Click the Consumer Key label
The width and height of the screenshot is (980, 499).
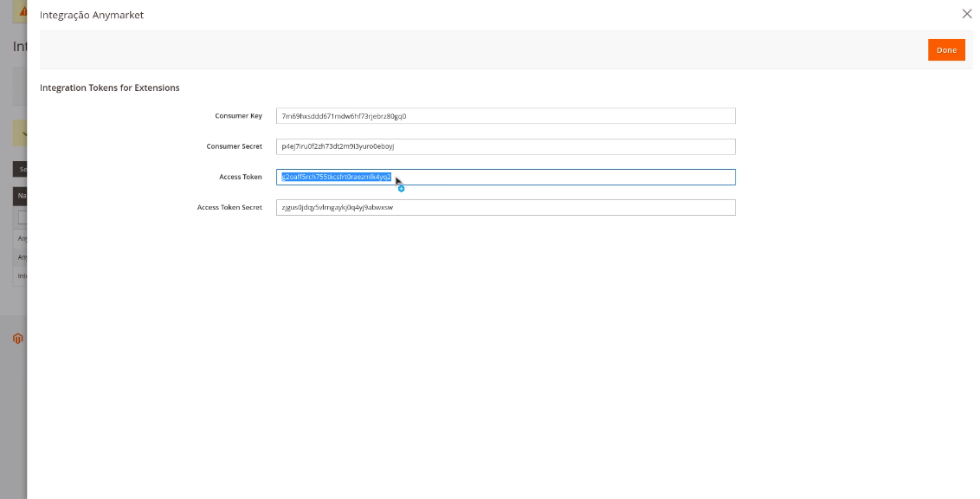(x=238, y=116)
